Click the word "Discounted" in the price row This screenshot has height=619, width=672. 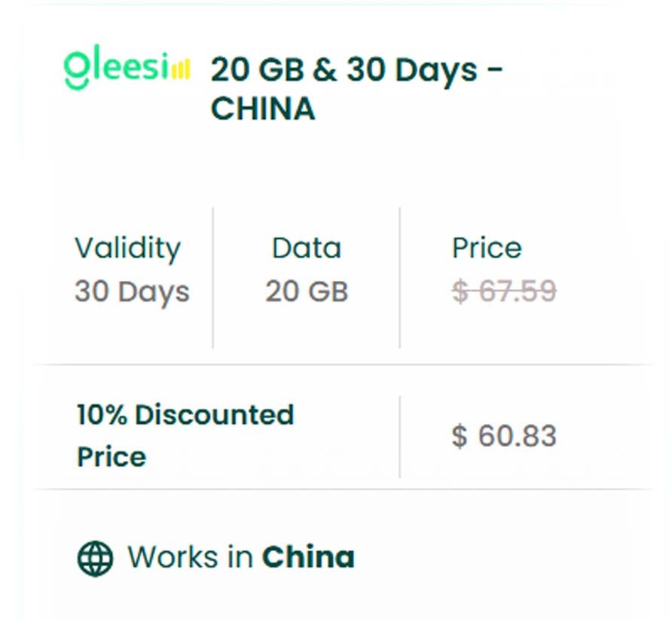(214, 415)
